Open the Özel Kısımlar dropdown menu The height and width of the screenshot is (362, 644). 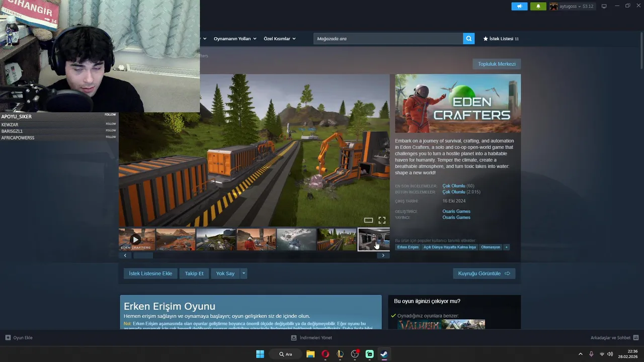280,39
